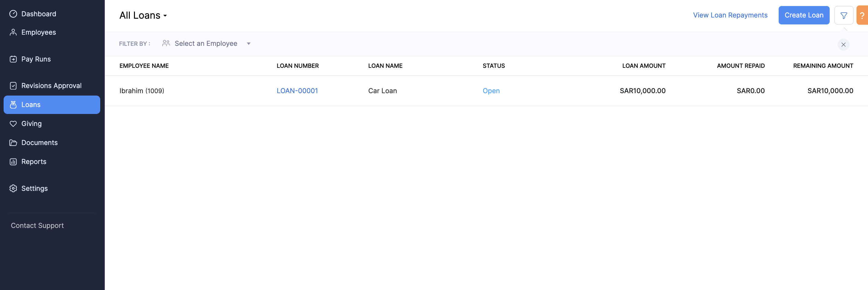Click the Pay Runs icon
868x290 pixels.
click(x=13, y=59)
